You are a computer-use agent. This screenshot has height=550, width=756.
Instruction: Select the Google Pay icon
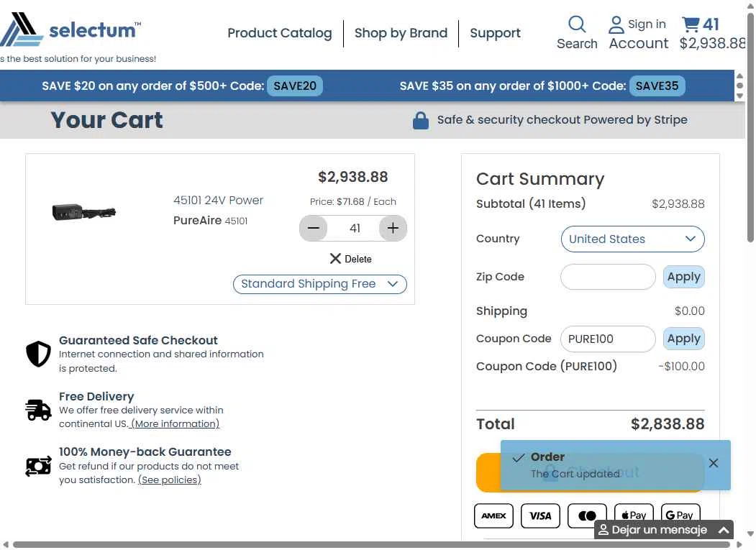pyautogui.click(x=680, y=514)
